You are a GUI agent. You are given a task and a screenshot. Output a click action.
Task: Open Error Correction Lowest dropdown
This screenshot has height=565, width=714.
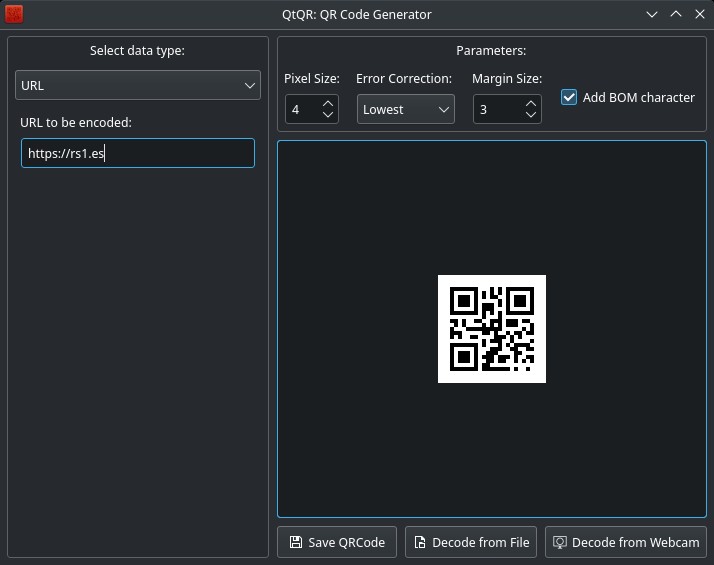(405, 109)
